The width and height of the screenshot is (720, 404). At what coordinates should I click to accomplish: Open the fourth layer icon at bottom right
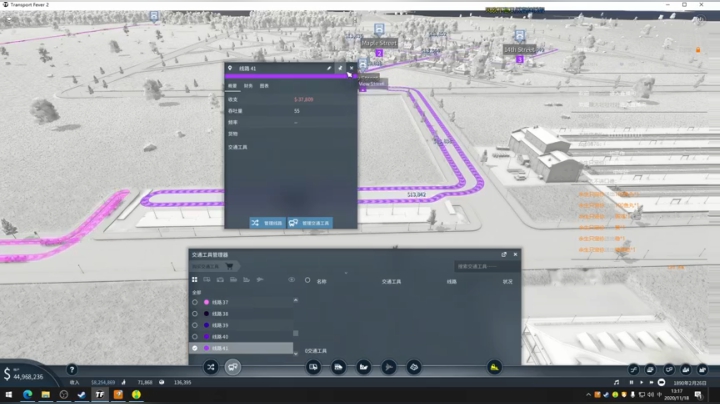(x=686, y=369)
